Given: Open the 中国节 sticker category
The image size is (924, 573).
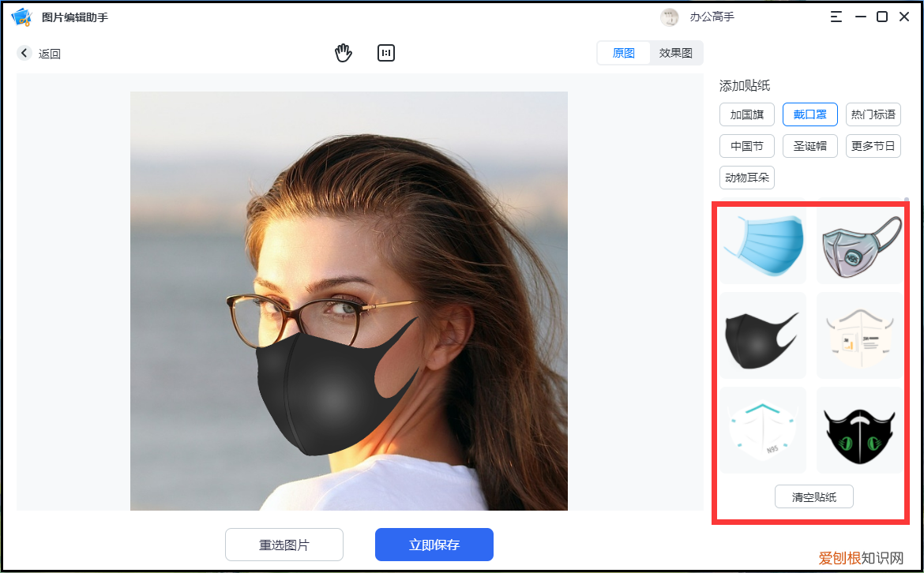Looking at the screenshot, I should pyautogui.click(x=746, y=145).
